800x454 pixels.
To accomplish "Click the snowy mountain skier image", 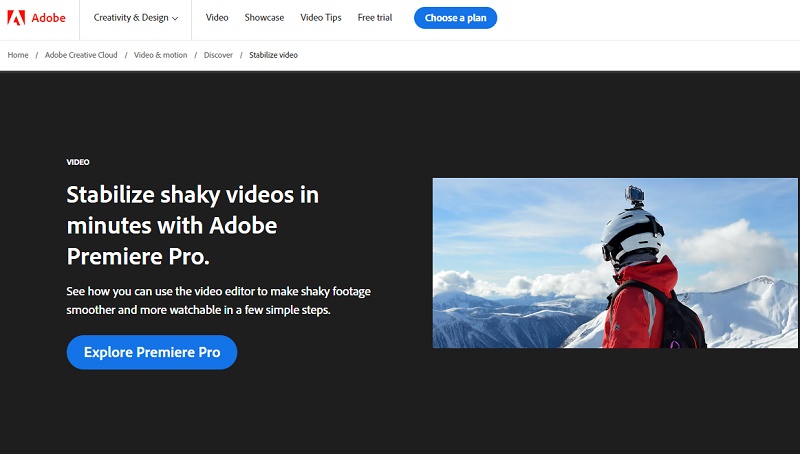I will [x=615, y=263].
